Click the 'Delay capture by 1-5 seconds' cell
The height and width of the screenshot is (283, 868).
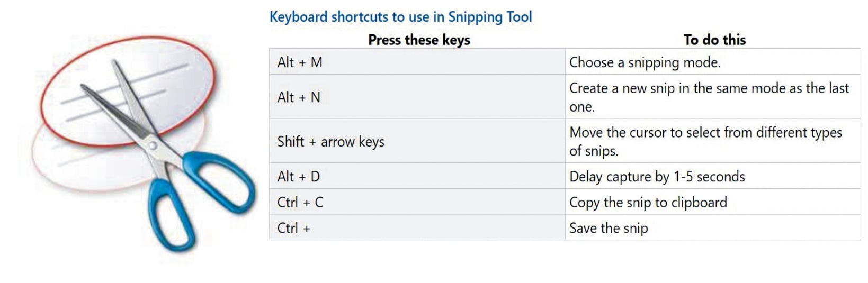[657, 177]
